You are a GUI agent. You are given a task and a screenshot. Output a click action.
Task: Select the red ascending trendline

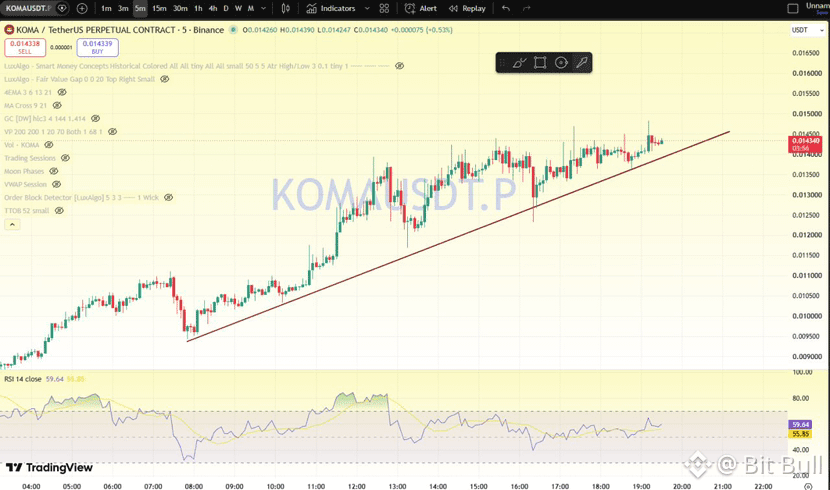(x=458, y=236)
